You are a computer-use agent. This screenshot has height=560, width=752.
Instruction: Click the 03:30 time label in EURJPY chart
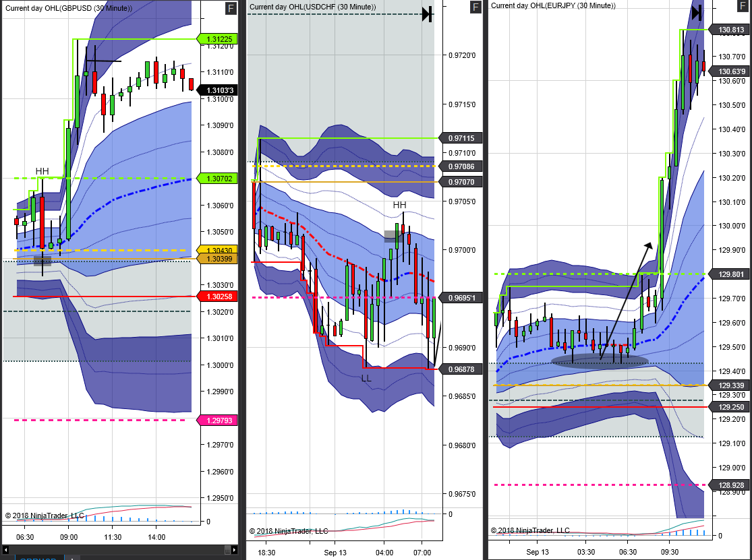[586, 552]
